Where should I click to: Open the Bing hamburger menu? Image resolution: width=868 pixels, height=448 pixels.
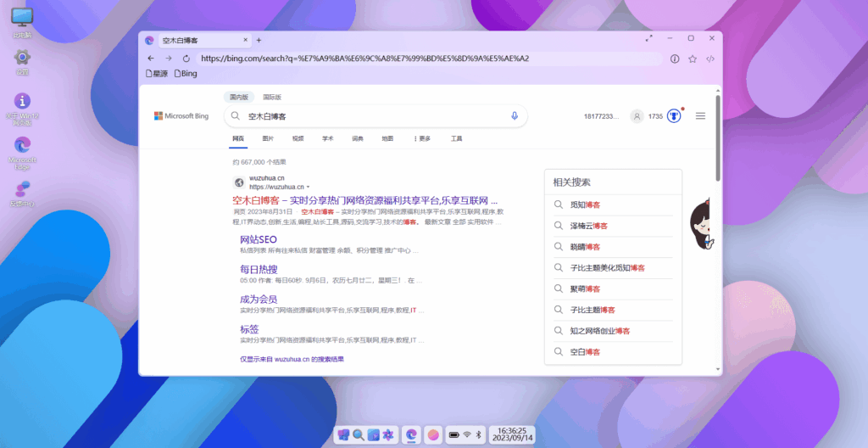point(700,116)
